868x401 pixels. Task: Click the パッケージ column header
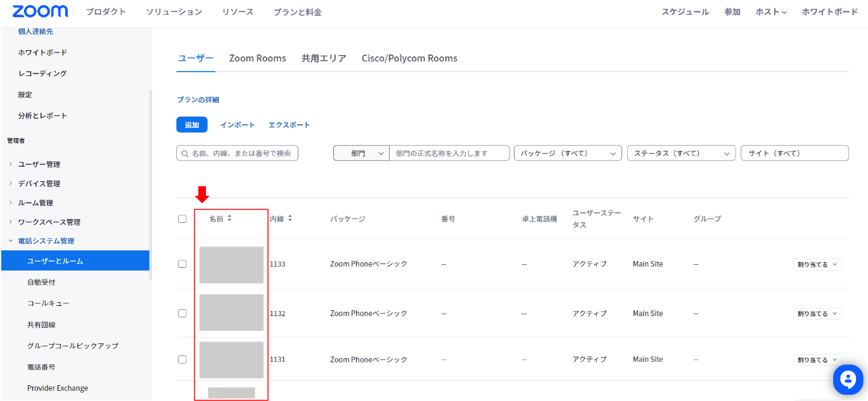coord(348,219)
